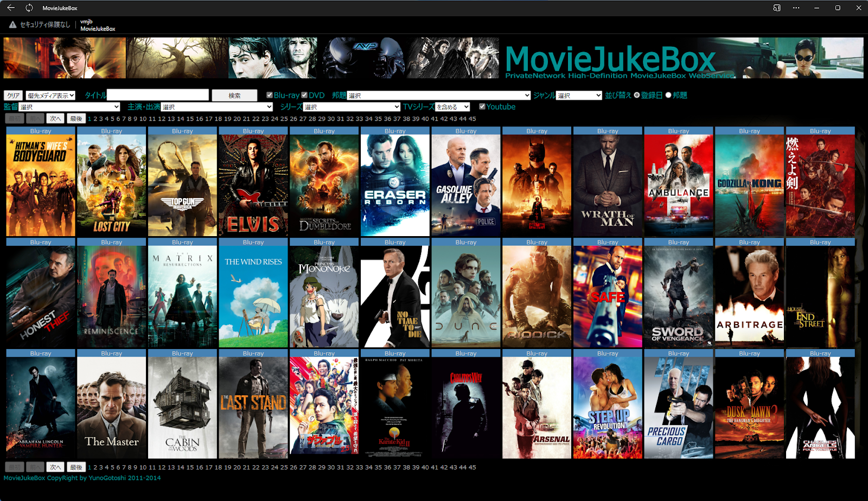Image resolution: width=868 pixels, height=501 pixels.
Task: Open the House at the End of the Street poster
Action: pyautogui.click(x=820, y=296)
